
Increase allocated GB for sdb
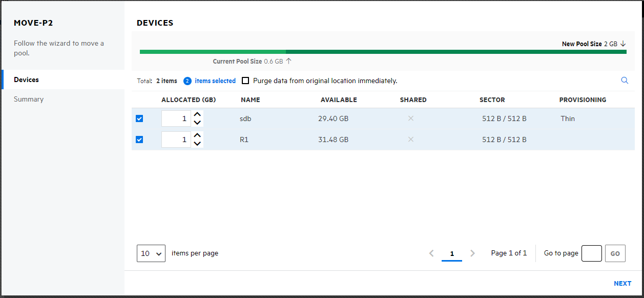(x=197, y=115)
